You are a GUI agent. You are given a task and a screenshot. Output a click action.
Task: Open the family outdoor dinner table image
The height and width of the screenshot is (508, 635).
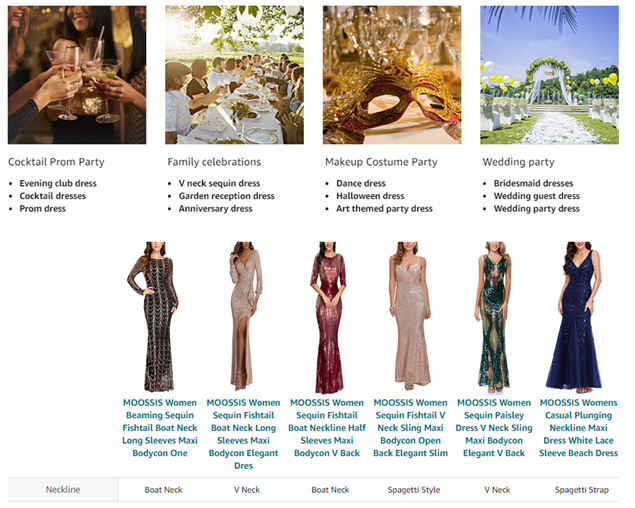234,75
